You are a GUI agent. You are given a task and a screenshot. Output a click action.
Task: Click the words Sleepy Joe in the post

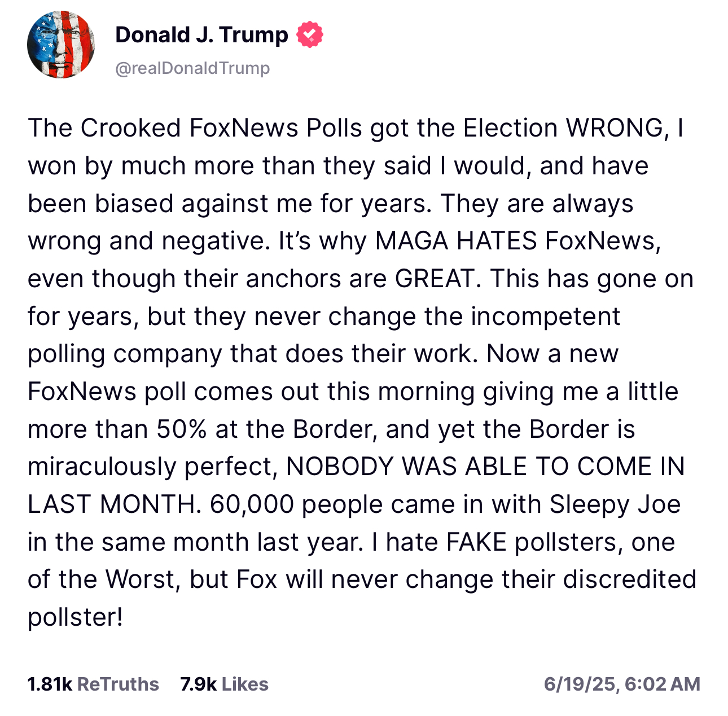[615, 505]
